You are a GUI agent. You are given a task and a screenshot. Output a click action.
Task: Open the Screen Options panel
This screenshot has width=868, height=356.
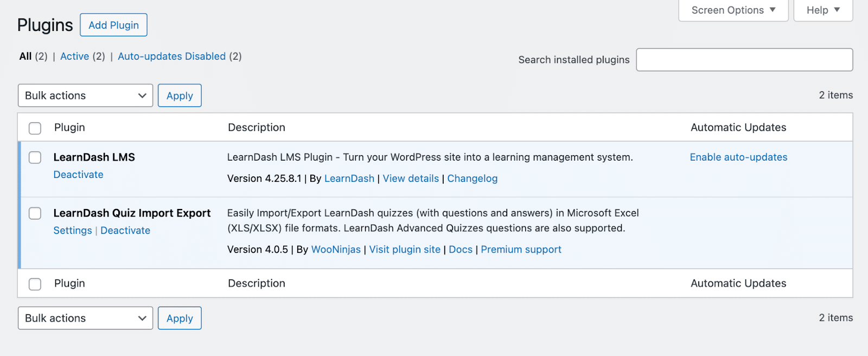coord(733,10)
